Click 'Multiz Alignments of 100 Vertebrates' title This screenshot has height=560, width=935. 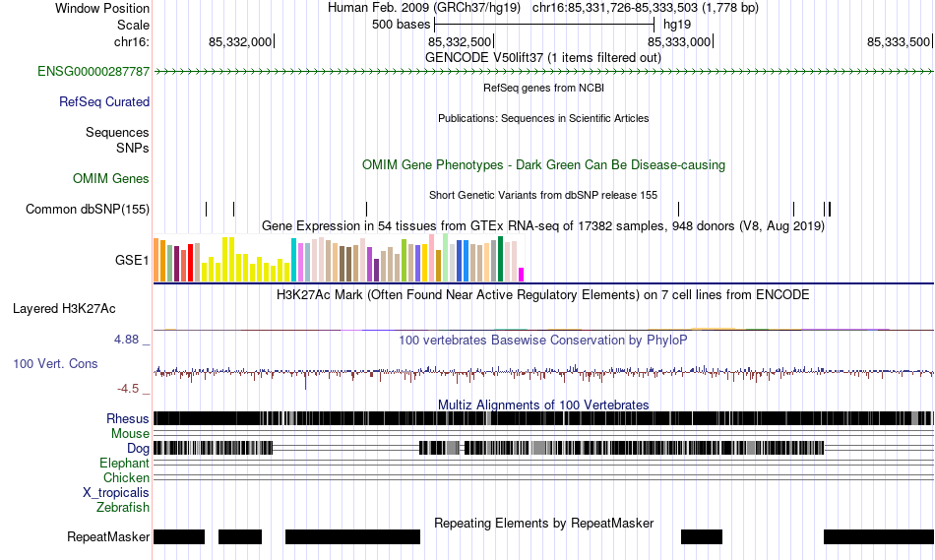[543, 404]
